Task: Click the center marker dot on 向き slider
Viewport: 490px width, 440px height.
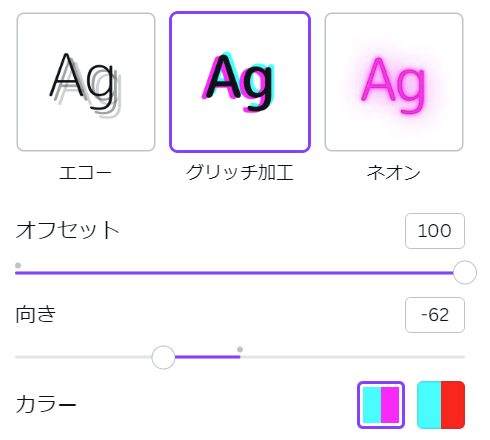Action: [x=240, y=349]
